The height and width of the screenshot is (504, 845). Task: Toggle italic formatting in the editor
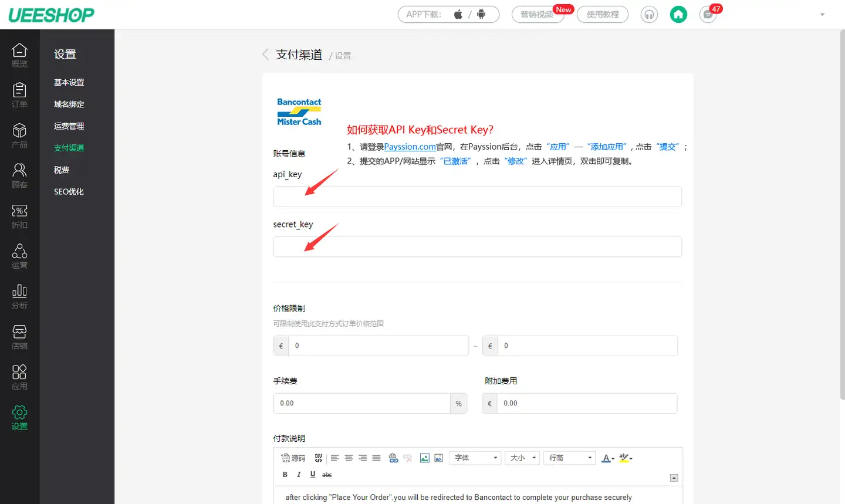pos(299,475)
